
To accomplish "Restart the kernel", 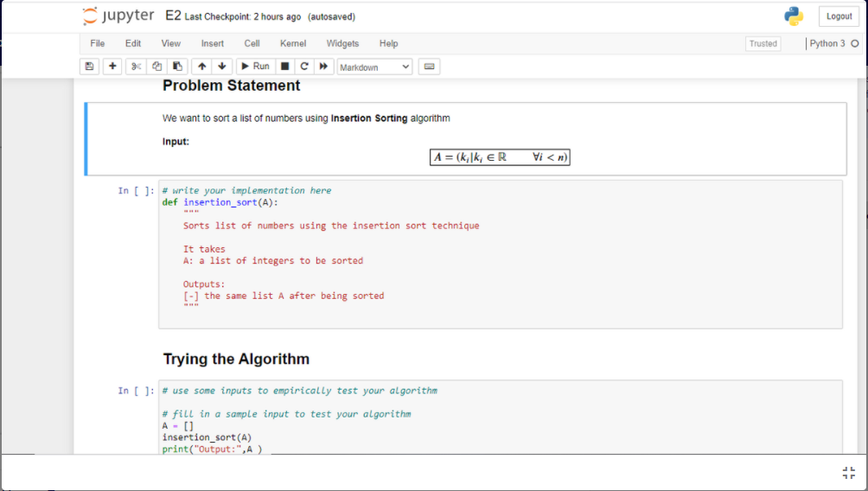I will 304,67.
